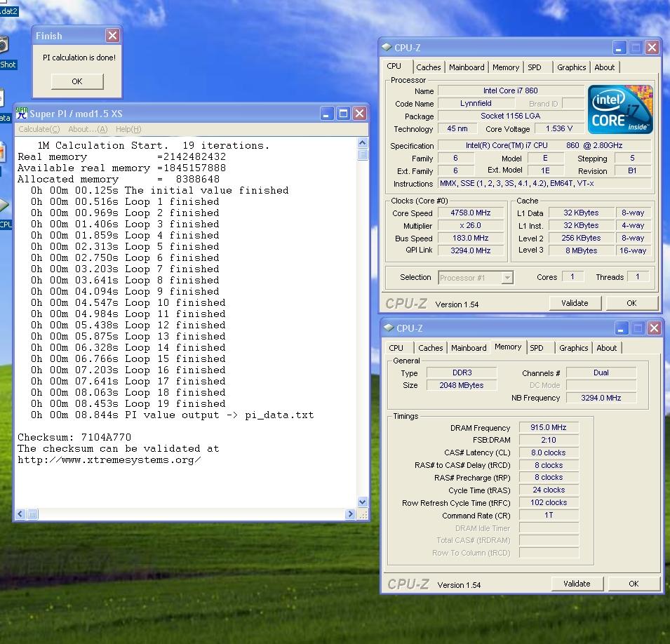Click Validate in lower CPU-Z window
The image size is (670, 644).
click(577, 584)
